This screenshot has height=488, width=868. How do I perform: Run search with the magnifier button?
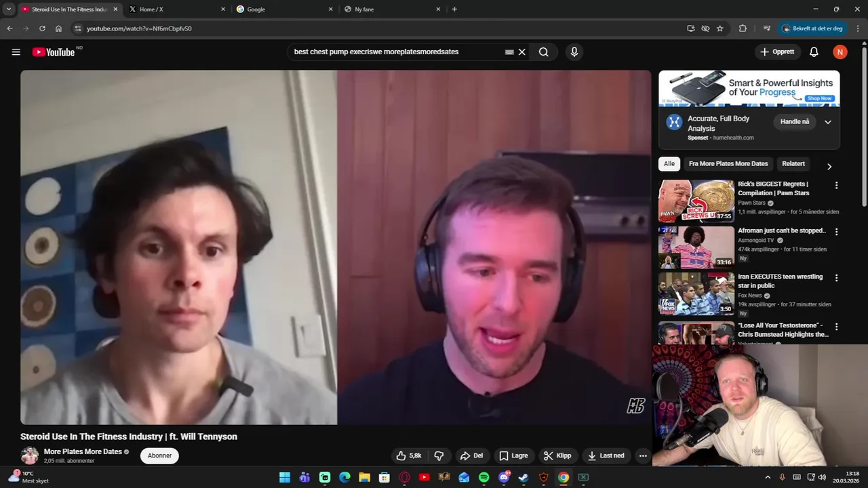tap(544, 52)
